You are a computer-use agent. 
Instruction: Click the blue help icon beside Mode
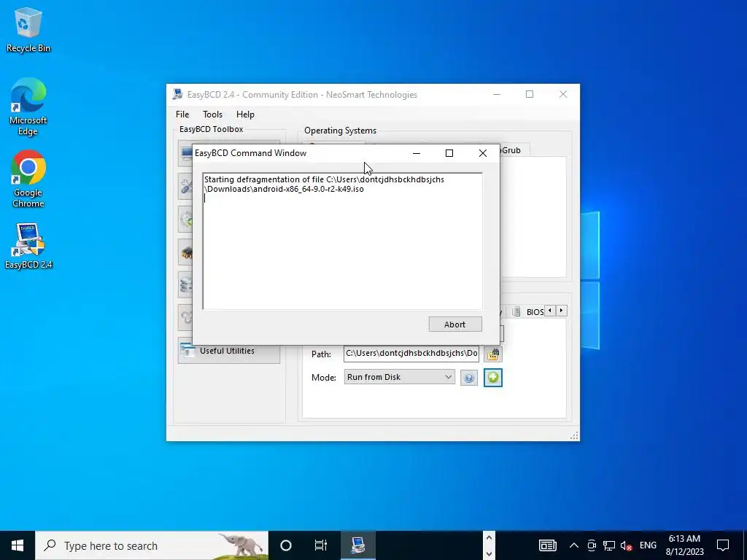[469, 378]
